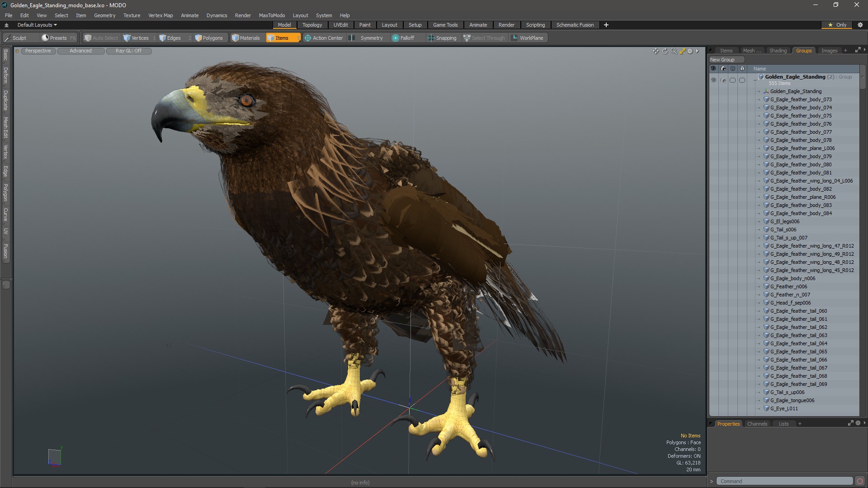Click the viewport maximize arrows icon
The width and height of the screenshot is (868, 488).
point(682,51)
